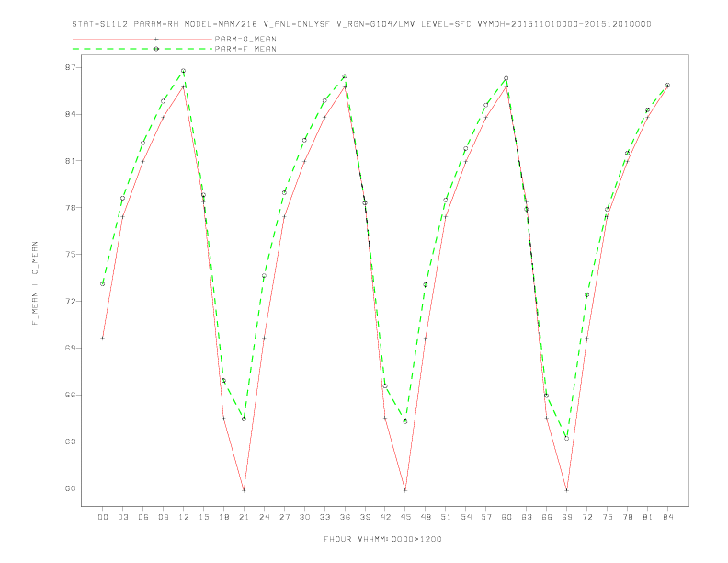The image size is (728, 563).
Task: Click x-axis tick label 45
Action: point(405,517)
